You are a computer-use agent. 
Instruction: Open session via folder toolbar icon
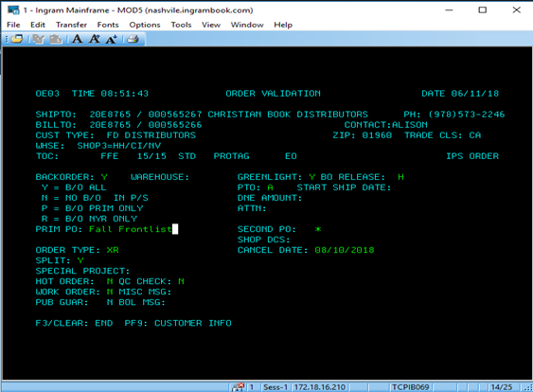pyautogui.click(x=17, y=39)
